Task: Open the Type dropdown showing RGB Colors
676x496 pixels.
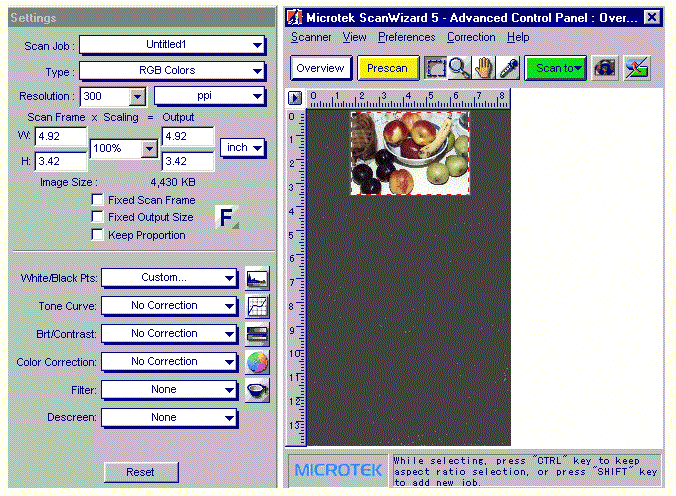Action: 172,71
